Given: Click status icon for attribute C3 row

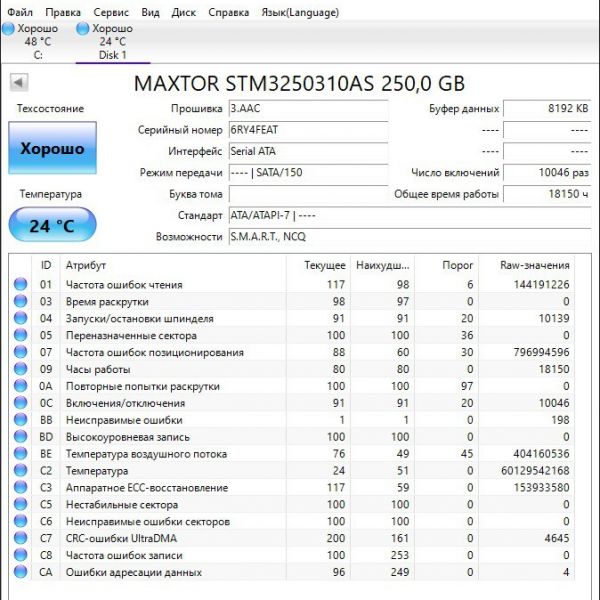Looking at the screenshot, I should coord(21,488).
